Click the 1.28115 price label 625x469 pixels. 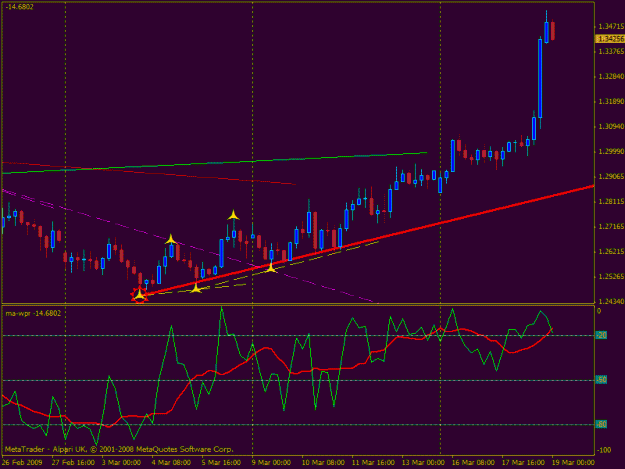coord(611,202)
